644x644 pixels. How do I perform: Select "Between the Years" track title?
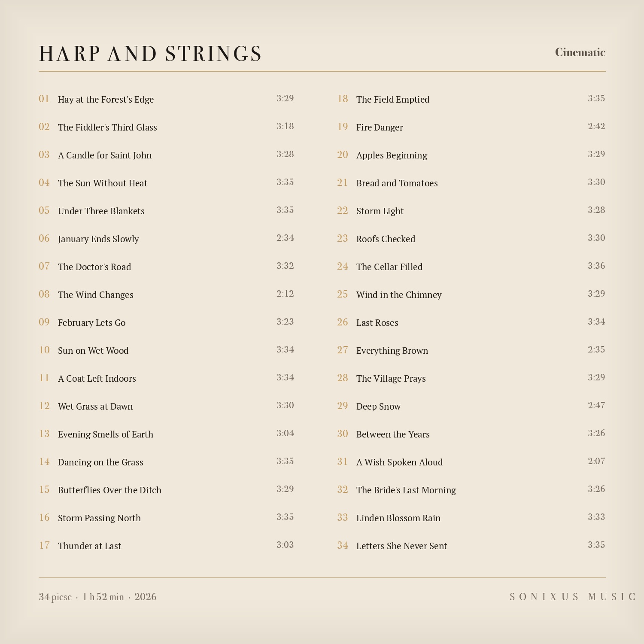[x=393, y=434]
